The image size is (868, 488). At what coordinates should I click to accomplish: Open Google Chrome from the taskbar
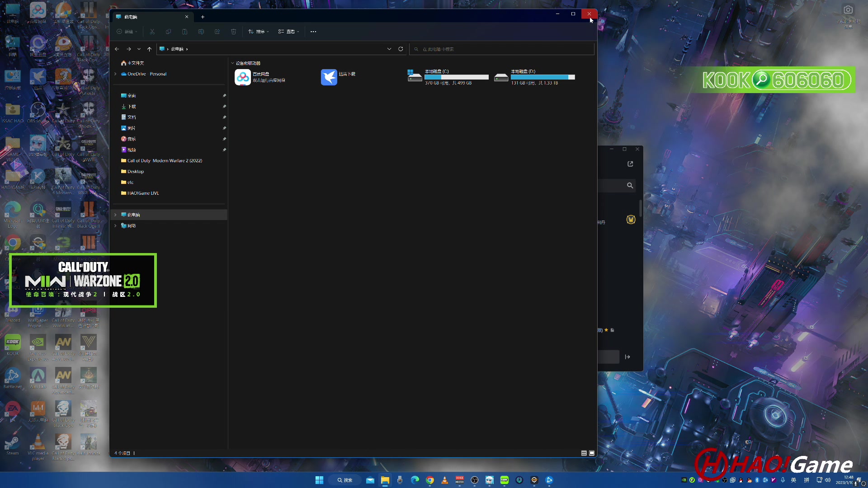pyautogui.click(x=430, y=480)
